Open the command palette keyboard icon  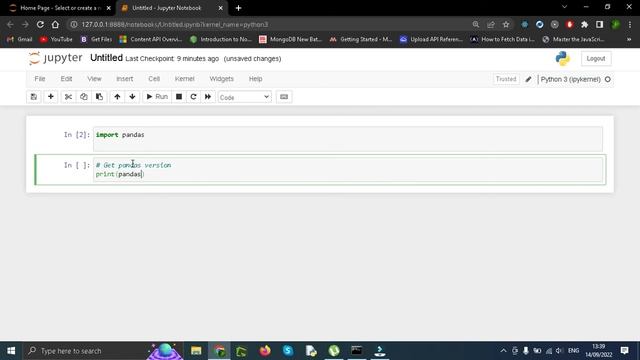(x=284, y=97)
